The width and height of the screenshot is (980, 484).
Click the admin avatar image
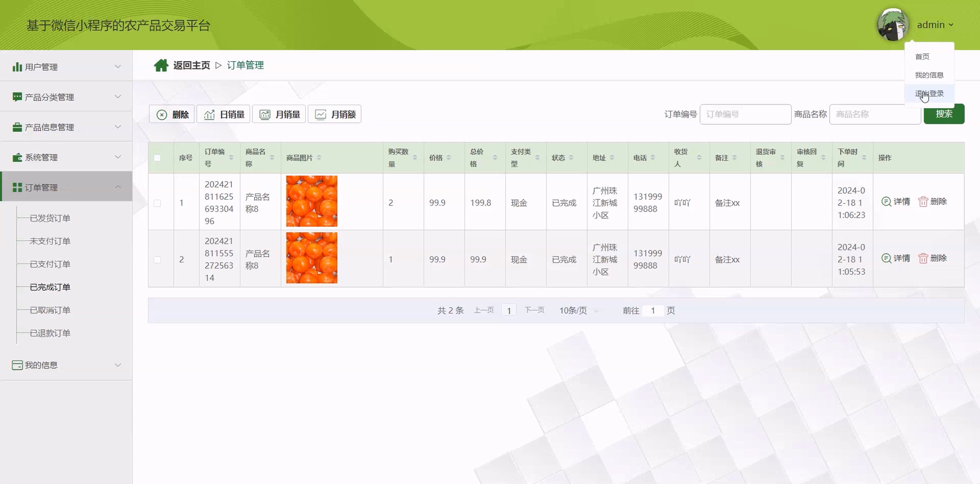click(893, 25)
